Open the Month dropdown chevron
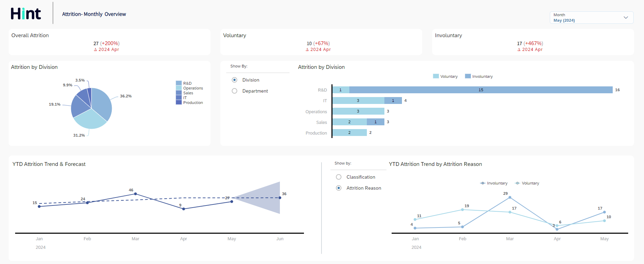The image size is (644, 264). [626, 18]
